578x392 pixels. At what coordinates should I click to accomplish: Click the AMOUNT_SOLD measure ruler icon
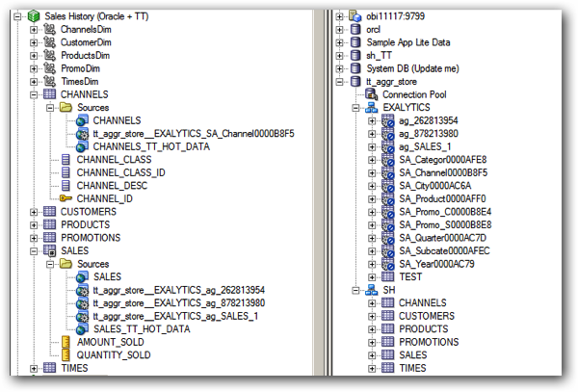[x=66, y=342]
